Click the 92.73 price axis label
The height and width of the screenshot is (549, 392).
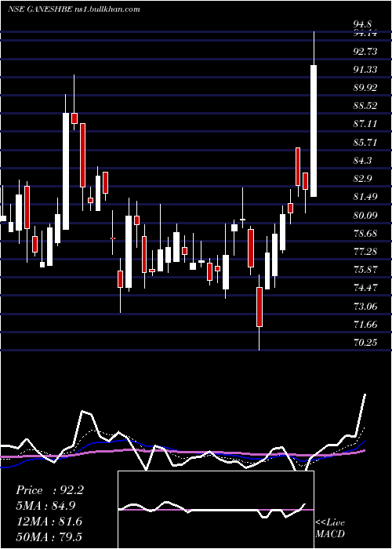coord(365,52)
